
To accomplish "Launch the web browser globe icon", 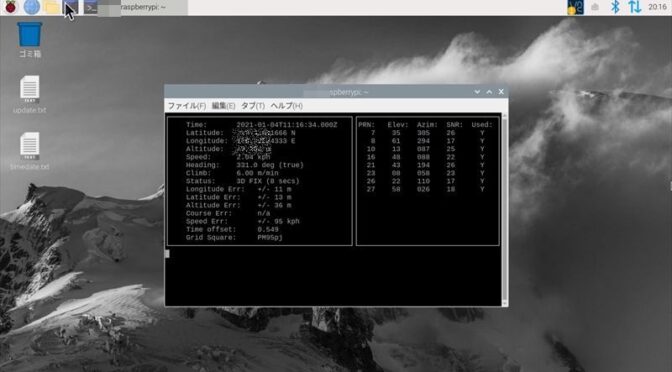I will pyautogui.click(x=31, y=7).
